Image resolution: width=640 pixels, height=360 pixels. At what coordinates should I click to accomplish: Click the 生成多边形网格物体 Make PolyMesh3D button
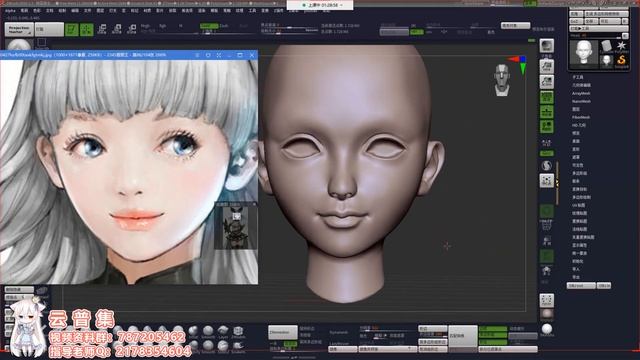click(606, 14)
